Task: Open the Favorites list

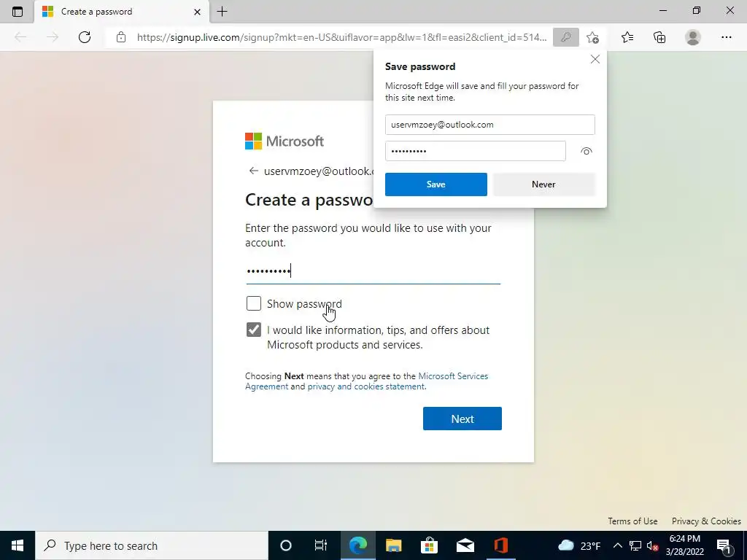Action: click(627, 37)
